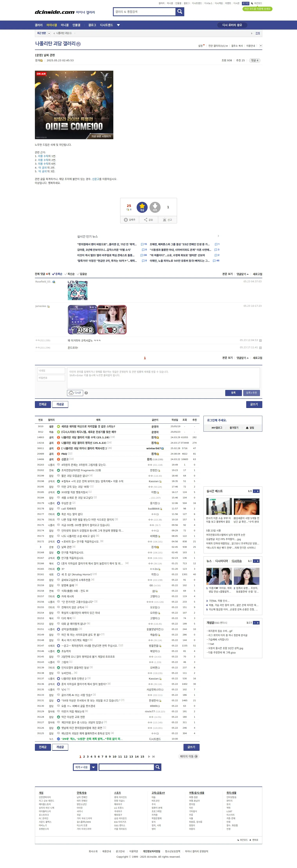Select the 디시이슈 tab in the news panel
The image size is (297, 868).
click(237, 561)
